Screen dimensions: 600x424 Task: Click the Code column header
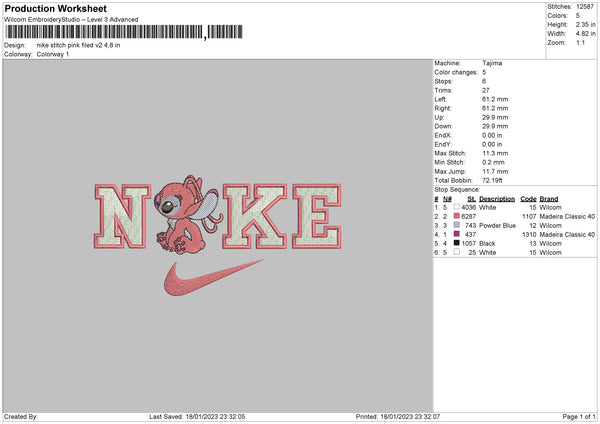[x=528, y=199]
